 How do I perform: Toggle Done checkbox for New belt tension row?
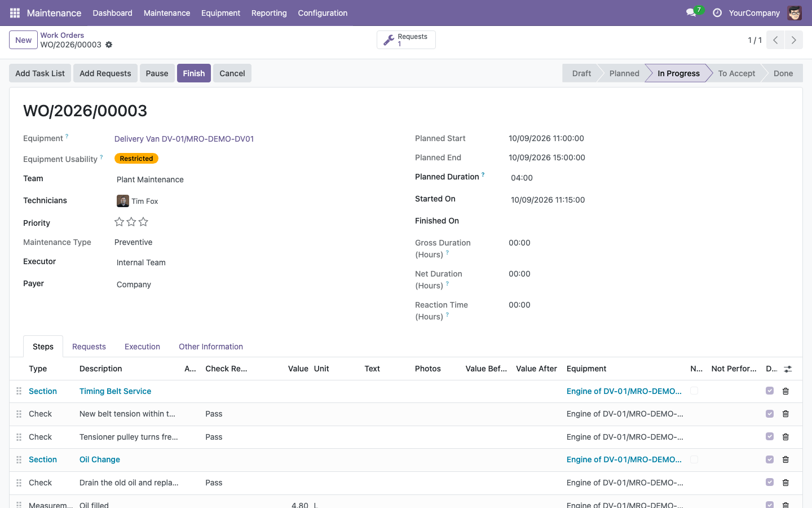(x=770, y=414)
